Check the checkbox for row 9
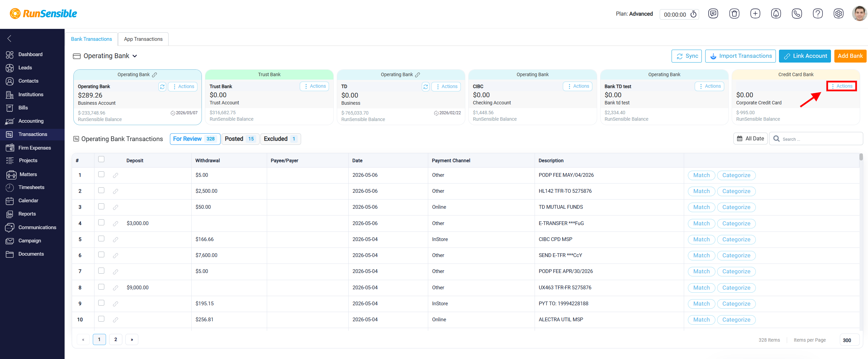 (x=101, y=303)
